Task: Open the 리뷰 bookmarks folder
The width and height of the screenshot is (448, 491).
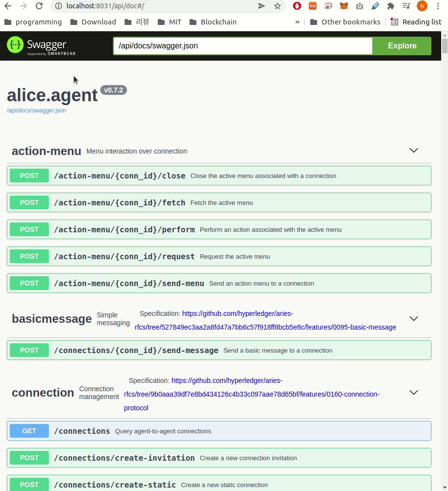Action: click(x=137, y=22)
